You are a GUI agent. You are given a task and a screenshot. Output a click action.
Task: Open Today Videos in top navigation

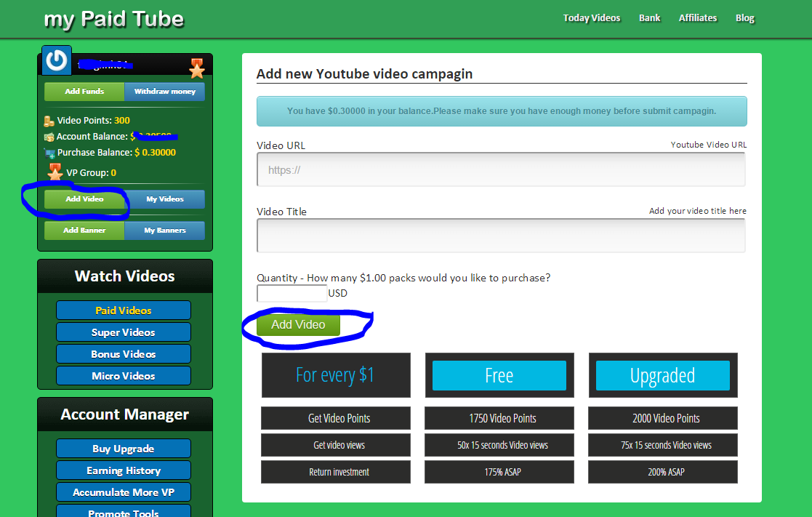pyautogui.click(x=592, y=18)
